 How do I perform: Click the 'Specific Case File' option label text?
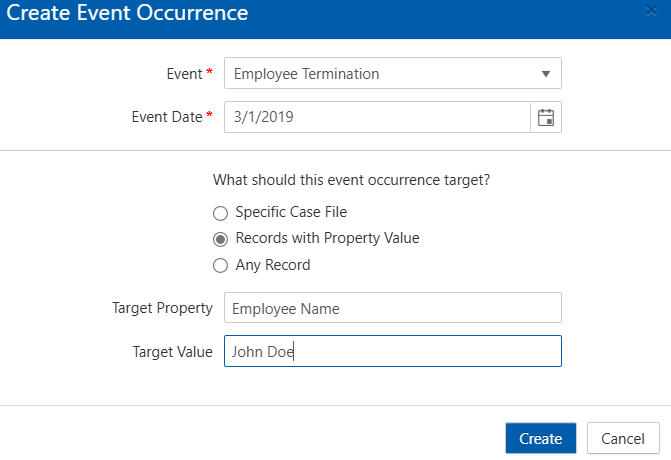click(291, 212)
